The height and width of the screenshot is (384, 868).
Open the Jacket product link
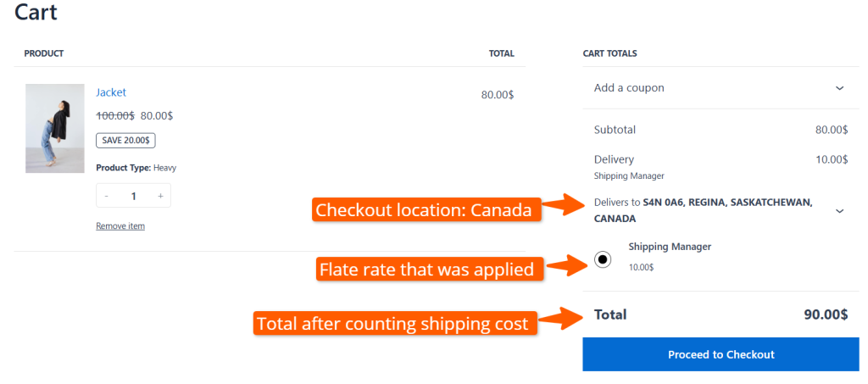click(x=111, y=92)
